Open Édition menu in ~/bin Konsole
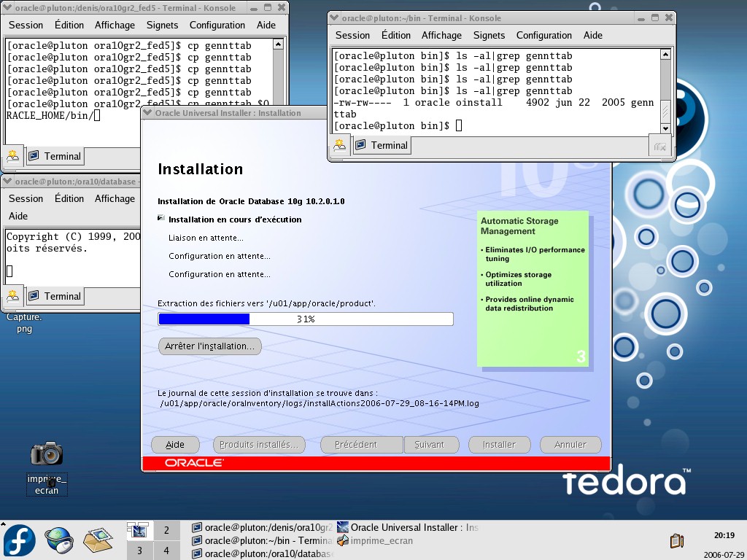The width and height of the screenshot is (747, 560). (x=396, y=35)
